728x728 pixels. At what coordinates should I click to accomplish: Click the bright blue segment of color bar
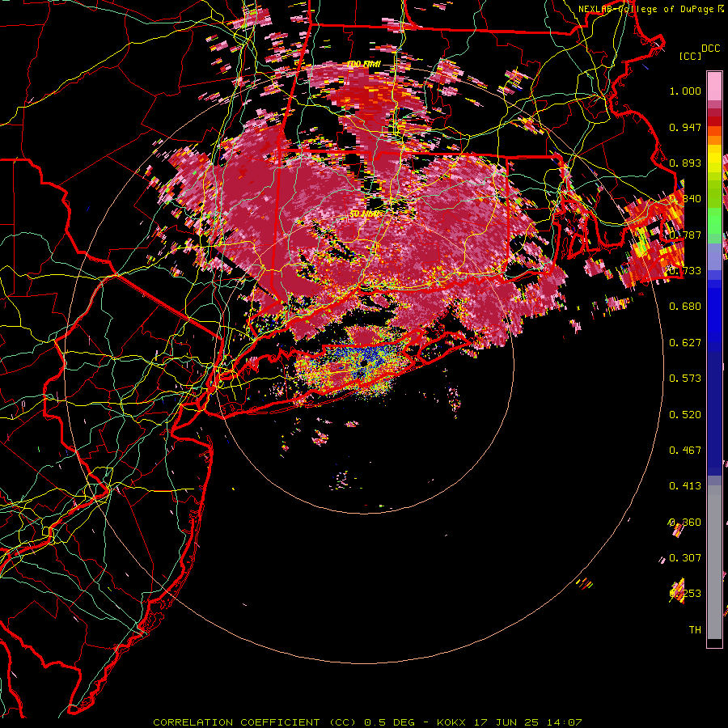pyautogui.click(x=714, y=311)
